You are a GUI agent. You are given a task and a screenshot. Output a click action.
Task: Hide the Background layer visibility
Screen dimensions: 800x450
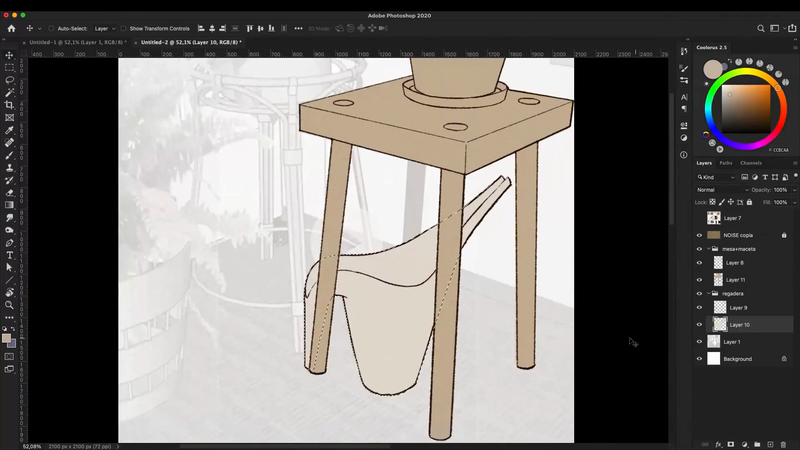coord(699,359)
